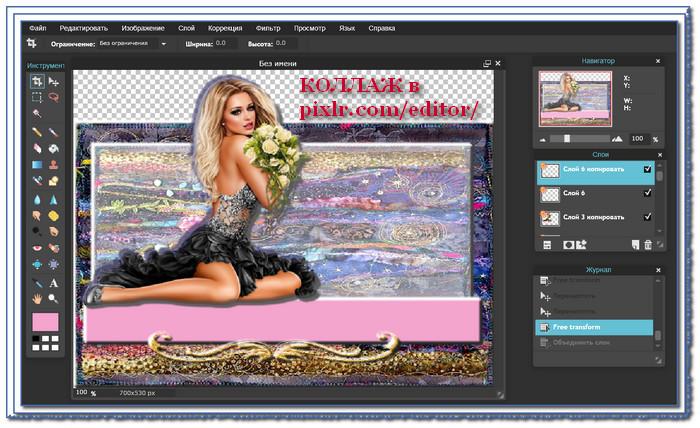Open the Файл menu

click(38, 28)
